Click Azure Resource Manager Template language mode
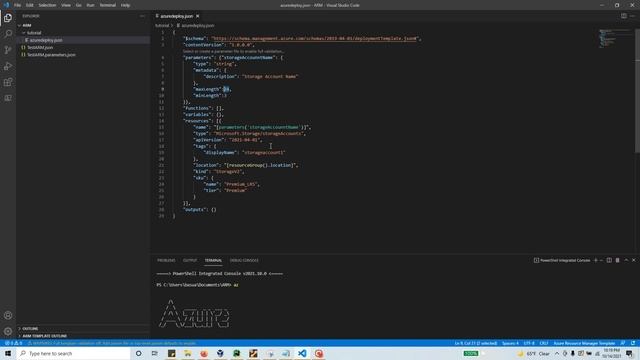Viewport: 640px width, 360px height. point(584,343)
